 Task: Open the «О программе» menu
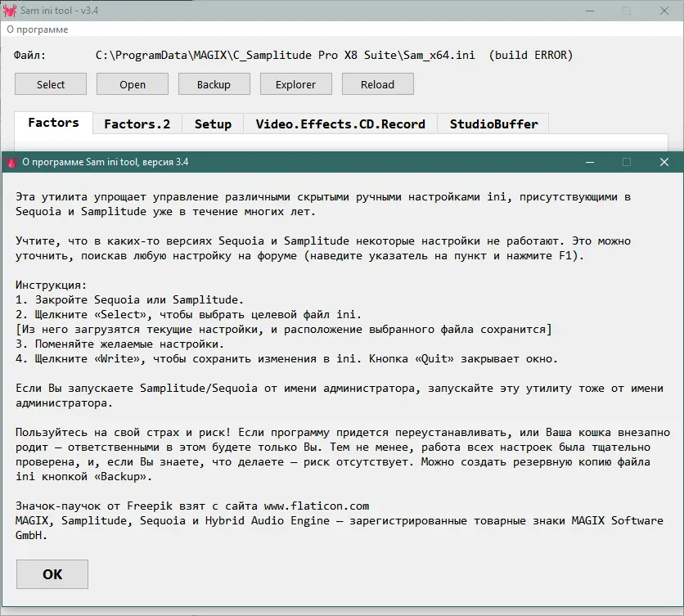click(x=38, y=29)
